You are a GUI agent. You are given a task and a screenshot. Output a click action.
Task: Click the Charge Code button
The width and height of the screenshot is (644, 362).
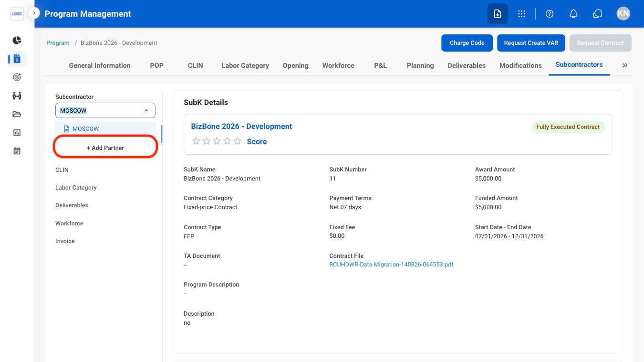click(467, 43)
